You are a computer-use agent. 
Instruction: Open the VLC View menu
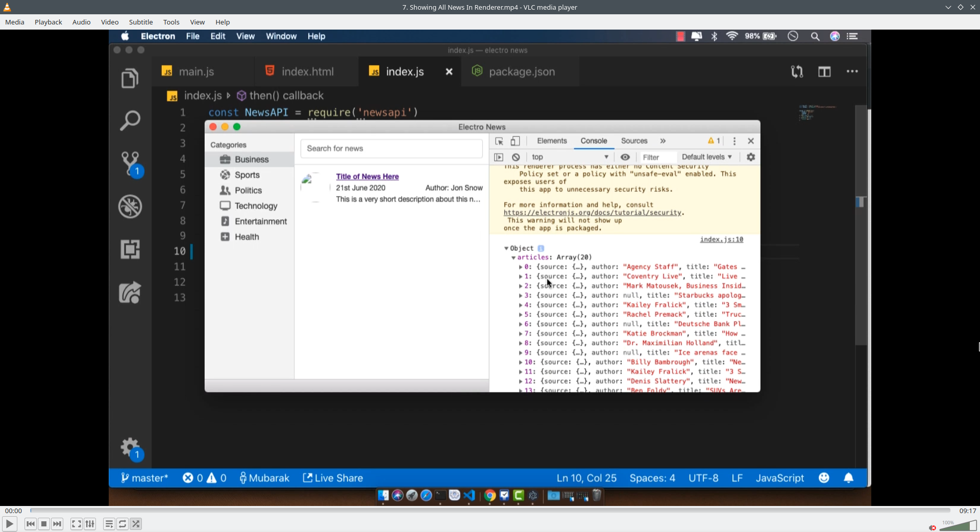(x=198, y=22)
